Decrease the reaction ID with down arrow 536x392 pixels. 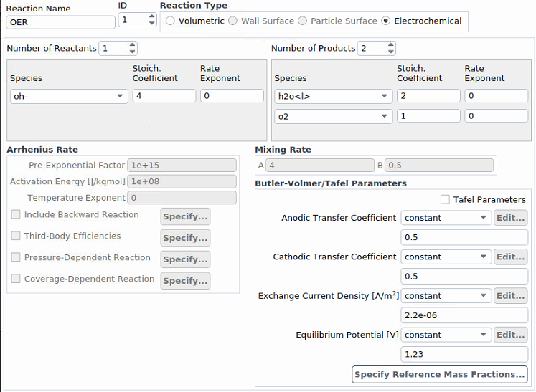click(152, 23)
